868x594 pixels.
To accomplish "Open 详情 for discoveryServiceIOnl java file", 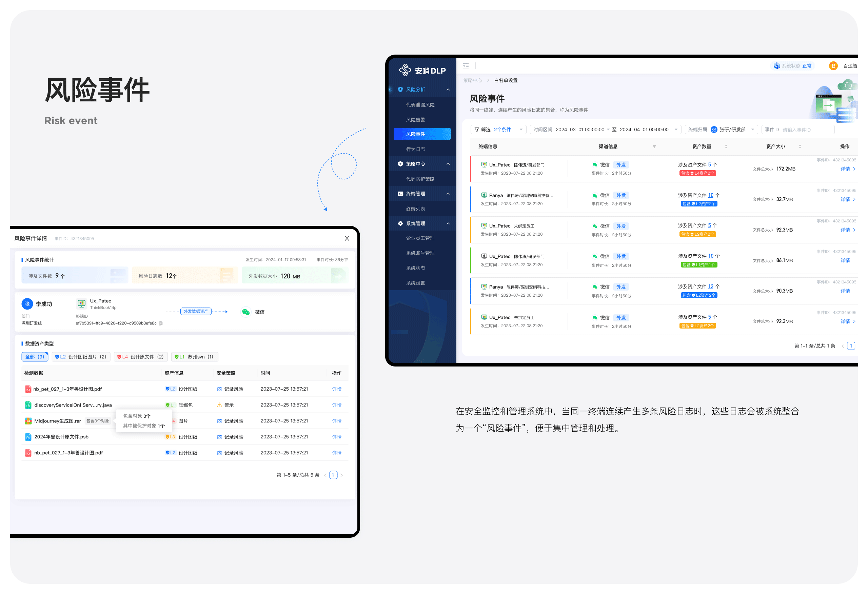I will pos(336,405).
